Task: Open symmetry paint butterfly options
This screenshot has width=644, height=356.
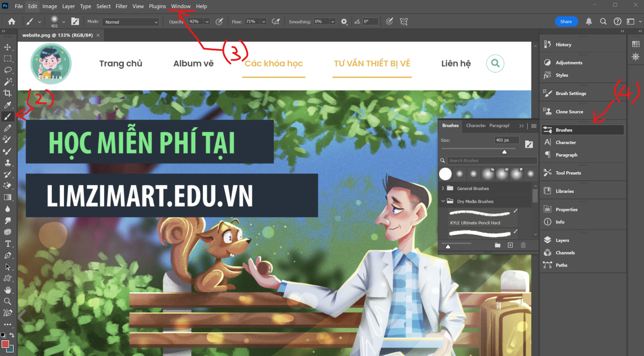Action: coord(404,22)
